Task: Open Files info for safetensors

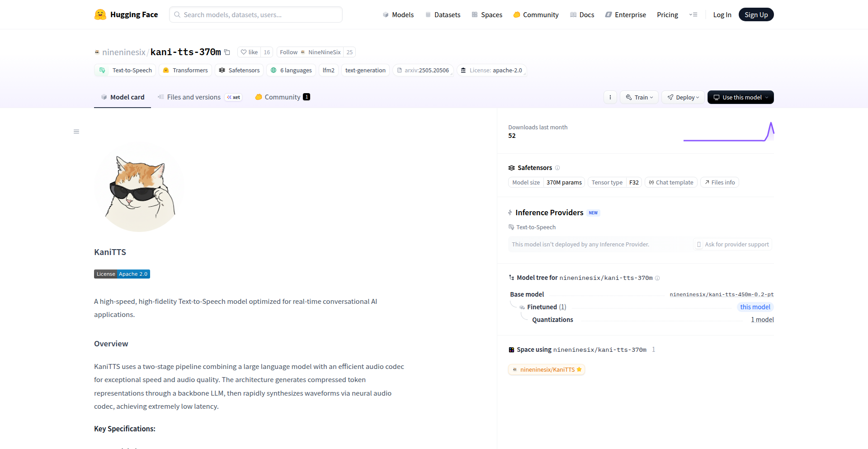Action: tap(720, 182)
